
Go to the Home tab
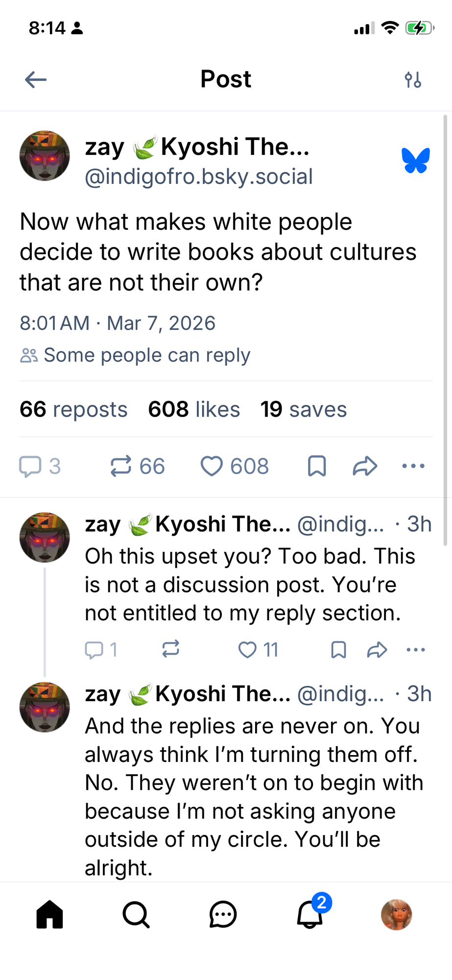coord(49,914)
